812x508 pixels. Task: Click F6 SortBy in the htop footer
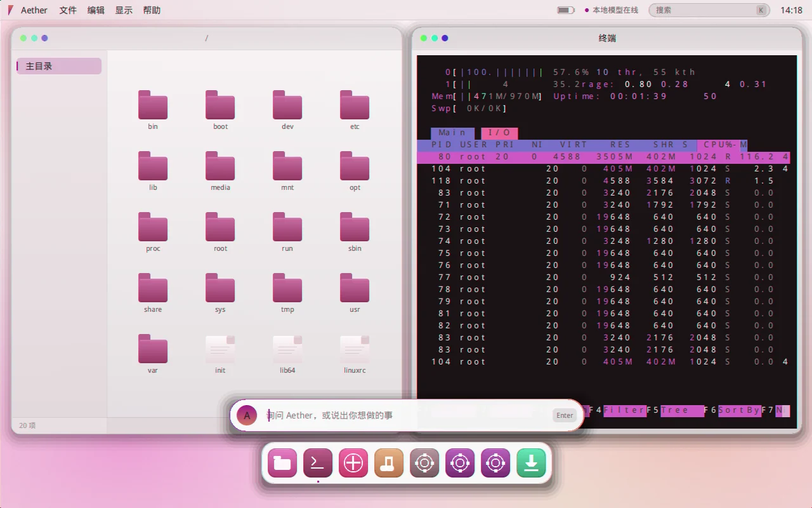click(733, 410)
